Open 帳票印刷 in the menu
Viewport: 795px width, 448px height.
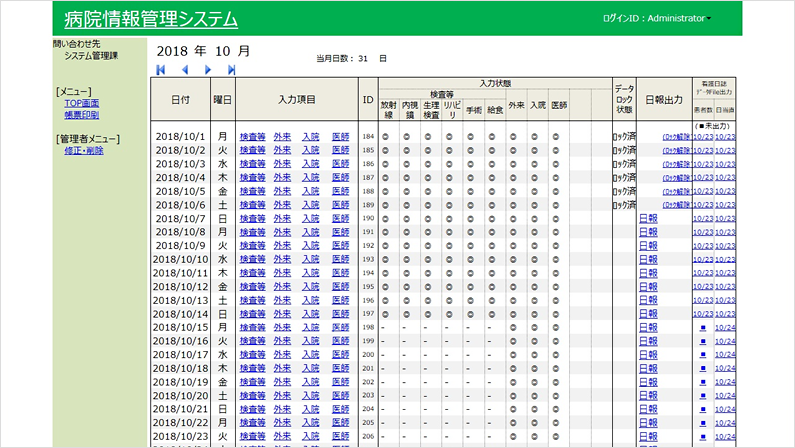[82, 115]
